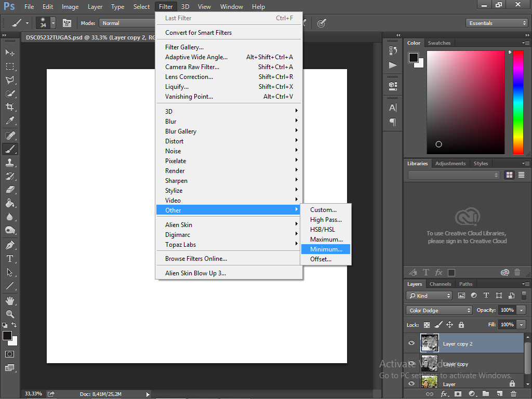
Task: Choose High Pass... filter
Action: pyautogui.click(x=326, y=220)
